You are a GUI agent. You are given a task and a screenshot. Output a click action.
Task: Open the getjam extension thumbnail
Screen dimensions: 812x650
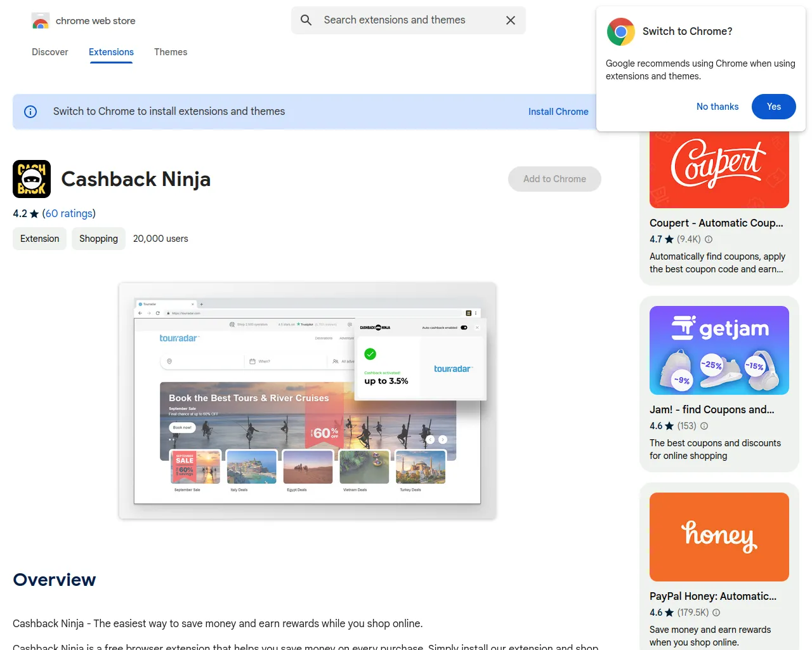(719, 350)
